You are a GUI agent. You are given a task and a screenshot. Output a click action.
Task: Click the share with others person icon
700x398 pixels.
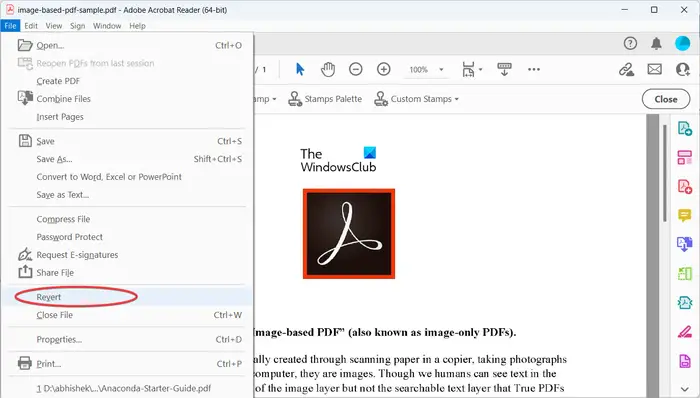683,69
